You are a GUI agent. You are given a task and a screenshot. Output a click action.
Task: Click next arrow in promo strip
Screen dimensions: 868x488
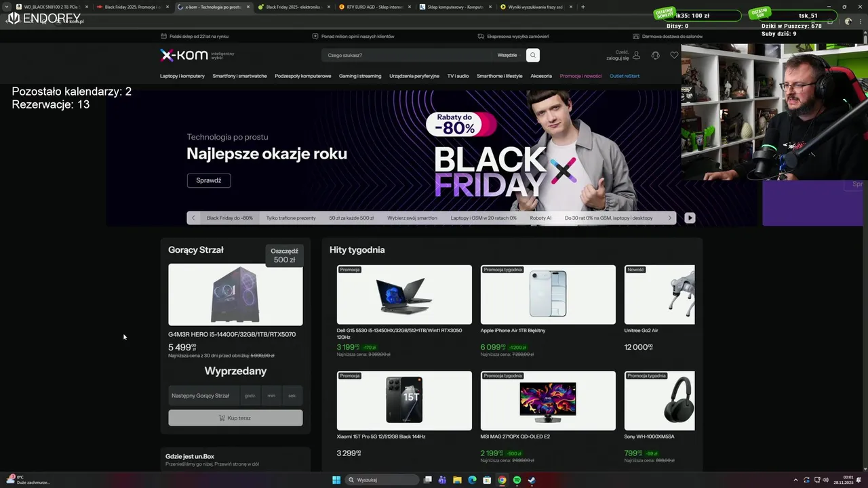point(670,218)
